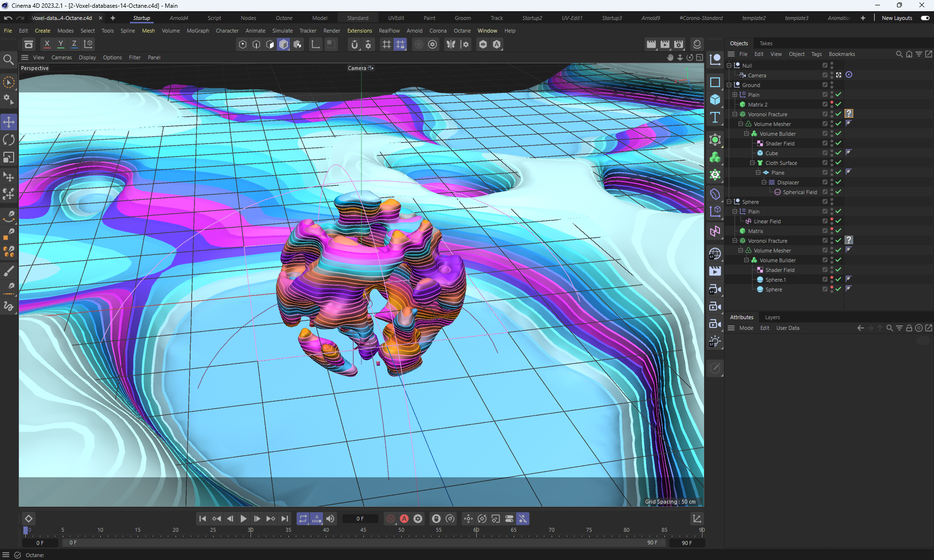Toggle enable checkmark for Spherical Field

pyautogui.click(x=838, y=192)
